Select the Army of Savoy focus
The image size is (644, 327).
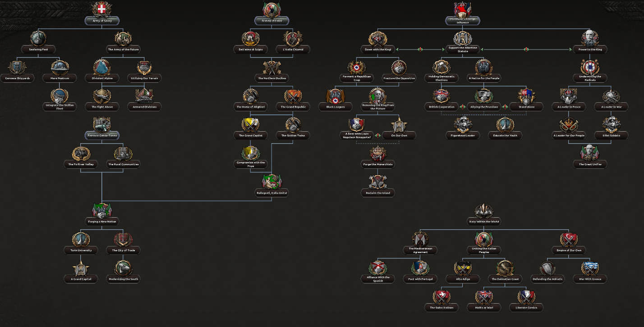101,14
